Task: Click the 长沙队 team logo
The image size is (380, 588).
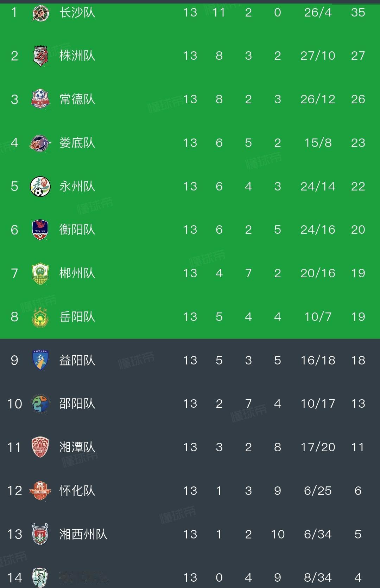Action: click(40, 13)
